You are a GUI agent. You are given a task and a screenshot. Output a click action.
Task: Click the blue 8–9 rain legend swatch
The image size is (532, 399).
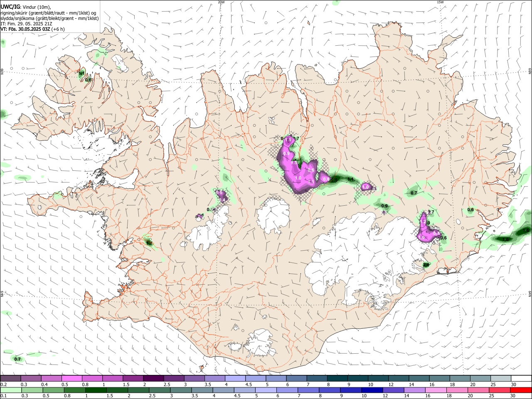(330, 390)
